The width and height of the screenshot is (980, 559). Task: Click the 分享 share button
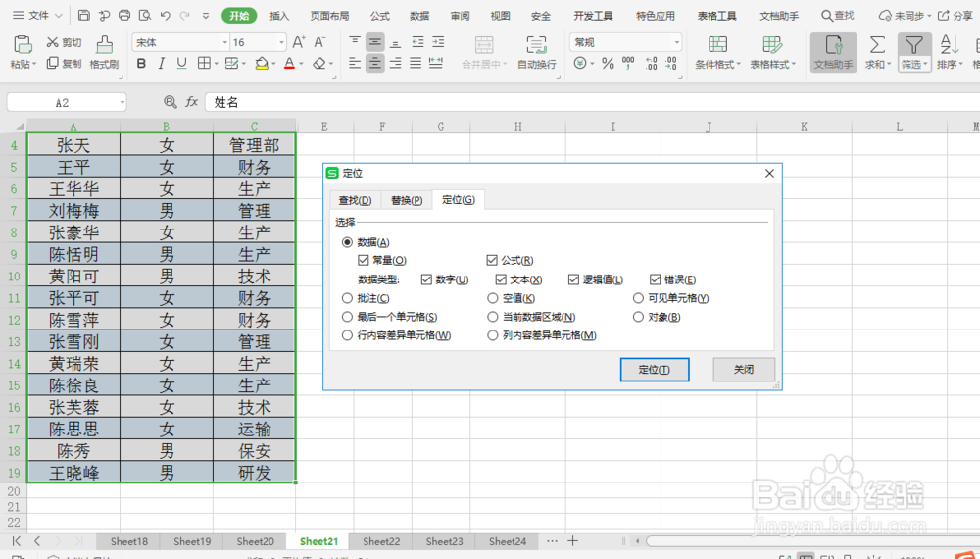(x=956, y=16)
